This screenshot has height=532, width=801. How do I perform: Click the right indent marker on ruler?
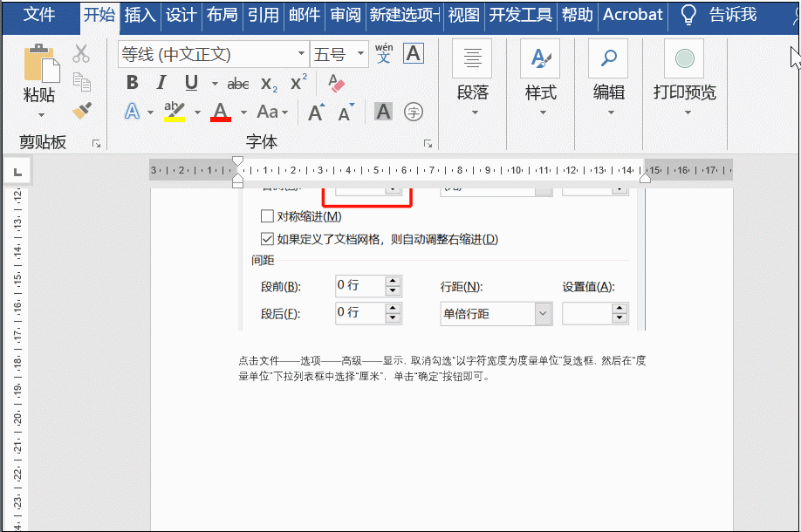[x=645, y=177]
